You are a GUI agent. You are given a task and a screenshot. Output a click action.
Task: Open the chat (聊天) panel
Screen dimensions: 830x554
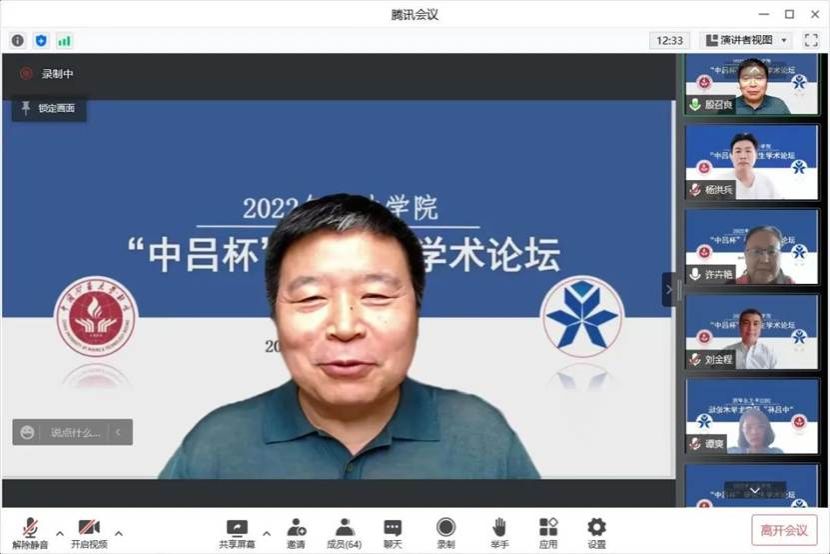tap(393, 532)
